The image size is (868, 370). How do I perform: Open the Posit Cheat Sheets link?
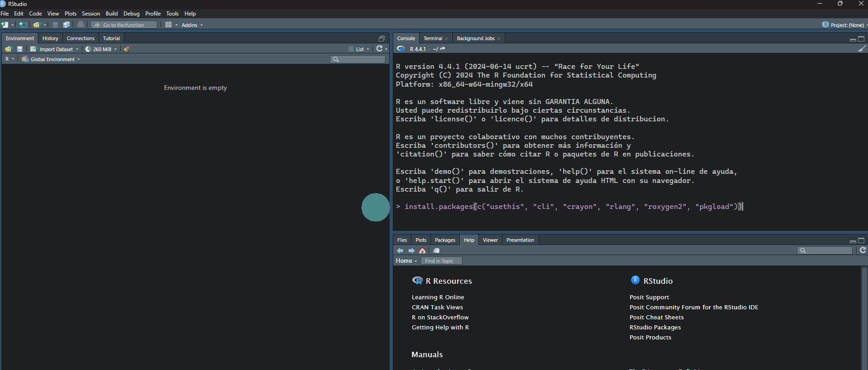[656, 317]
